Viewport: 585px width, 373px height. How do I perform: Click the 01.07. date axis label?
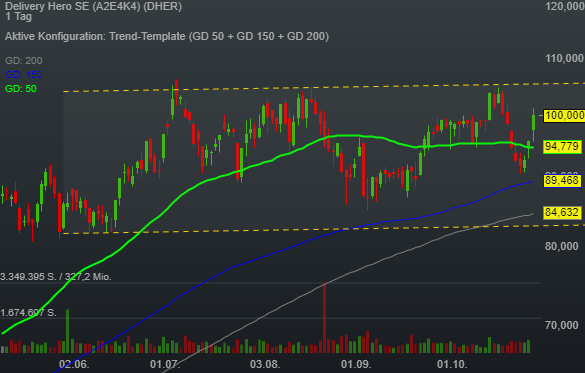[165, 364]
